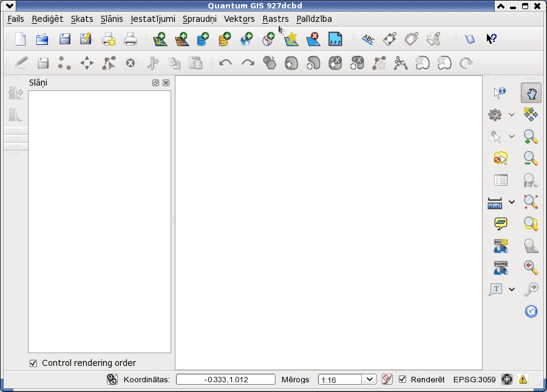Toggle Control rendering order checkbox
This screenshot has height=392, width=547.
[x=33, y=363]
